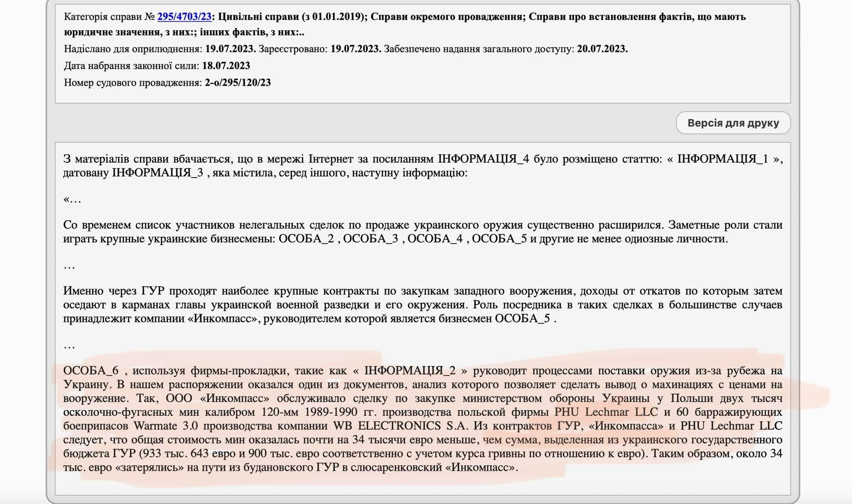Viewport: 852px width, 504px height.
Task: Click the phrase Цивільні справи (з 01.01.2019)
Action: pyautogui.click(x=292, y=17)
